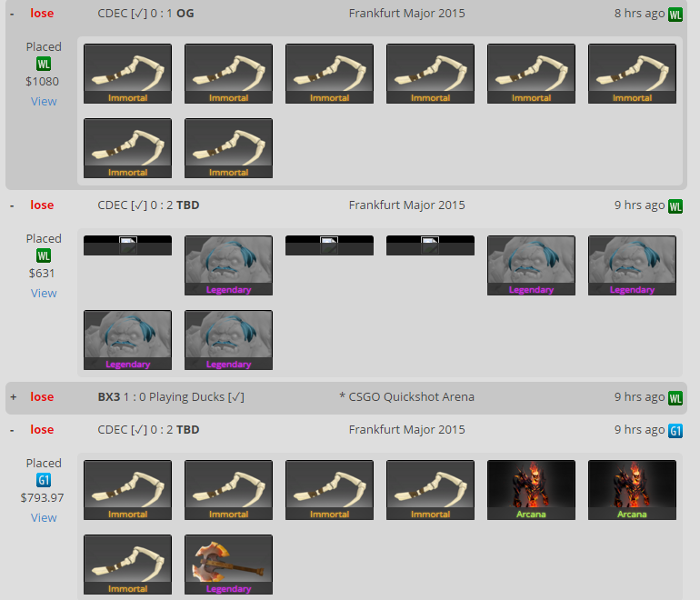Open View link under the $793.97 bet
This screenshot has height=600, width=700.
[x=44, y=518]
